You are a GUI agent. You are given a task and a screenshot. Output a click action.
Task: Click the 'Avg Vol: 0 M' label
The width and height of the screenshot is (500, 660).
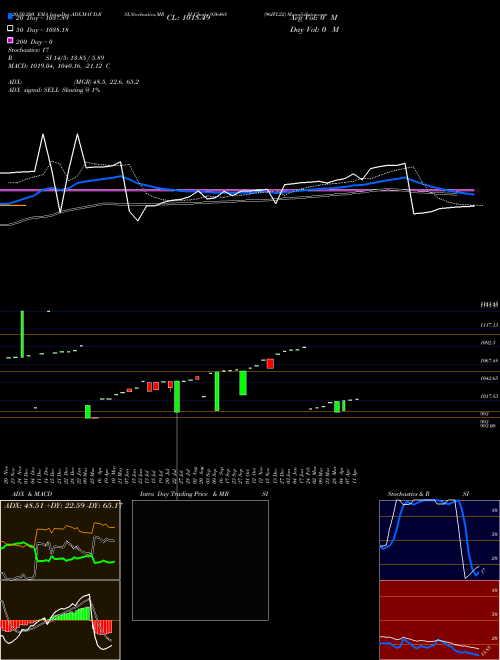click(x=314, y=18)
